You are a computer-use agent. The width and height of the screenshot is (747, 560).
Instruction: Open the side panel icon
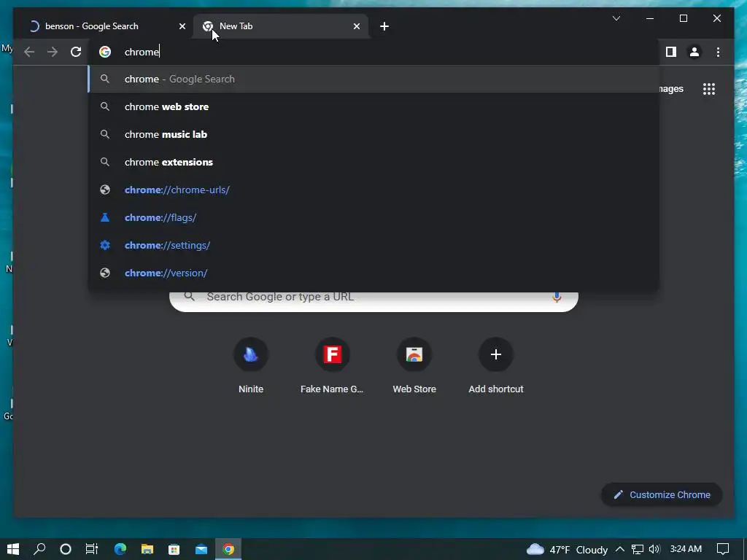click(x=671, y=52)
